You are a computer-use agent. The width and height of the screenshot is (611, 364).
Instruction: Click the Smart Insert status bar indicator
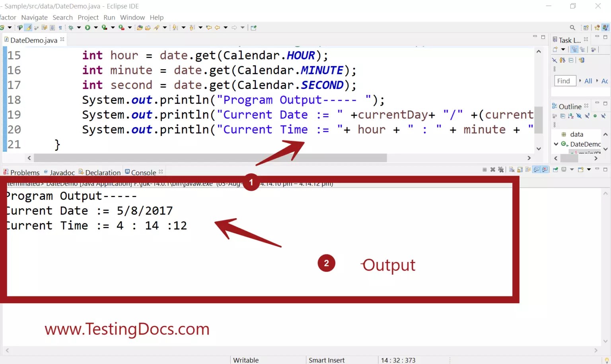pos(327,360)
